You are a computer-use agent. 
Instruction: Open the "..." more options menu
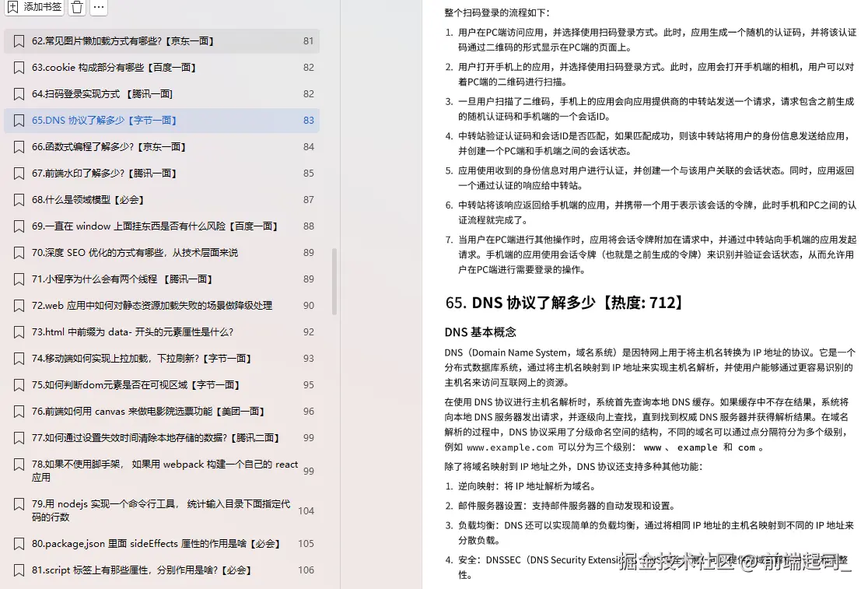98,8
